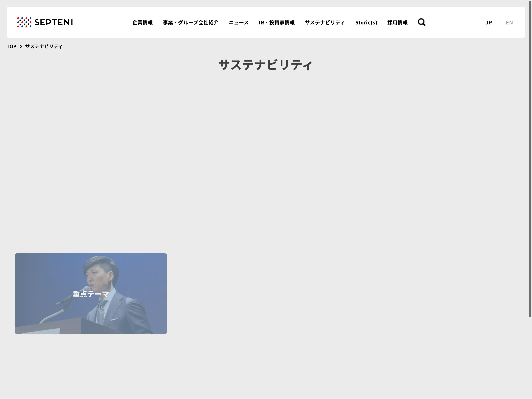
Task: Select サステナビリティ in the header navigation
Action: pos(325,23)
